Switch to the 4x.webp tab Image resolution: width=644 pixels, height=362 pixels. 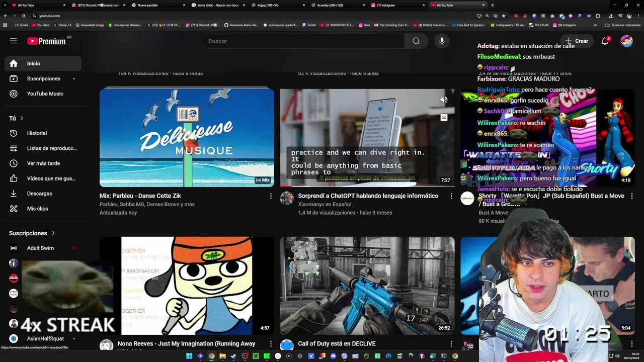coord(338,5)
